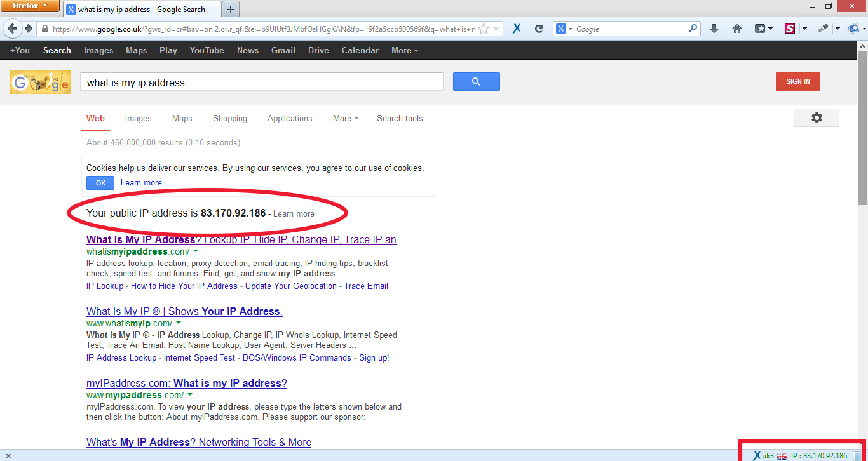Click the blue search button

click(476, 81)
